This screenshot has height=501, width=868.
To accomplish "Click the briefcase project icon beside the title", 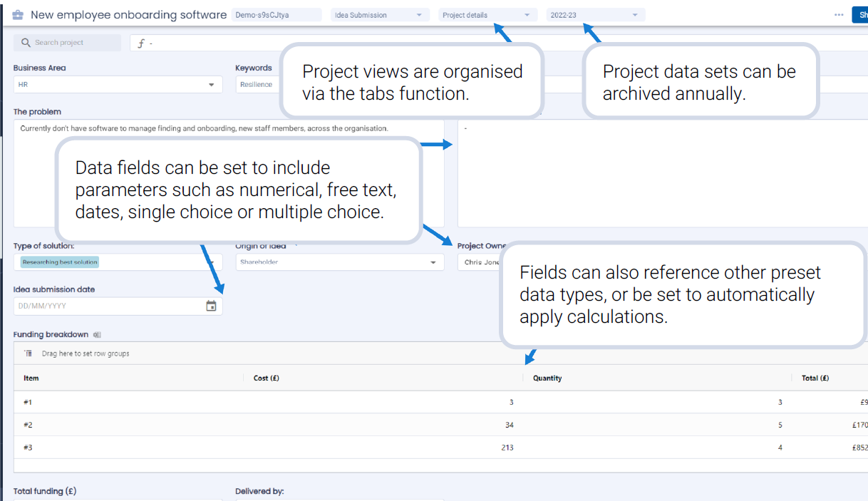I will pos(18,15).
